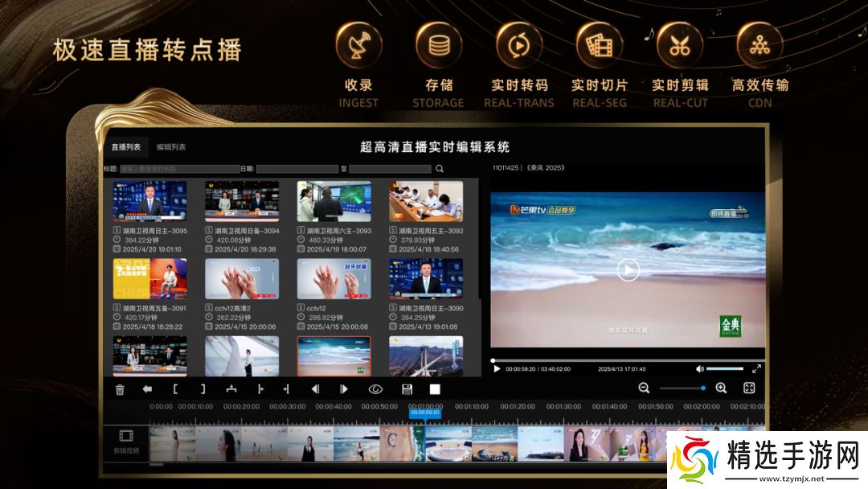The height and width of the screenshot is (489, 868).
Task: Click the zoom out magnifier on timeline
Action: 644,388
